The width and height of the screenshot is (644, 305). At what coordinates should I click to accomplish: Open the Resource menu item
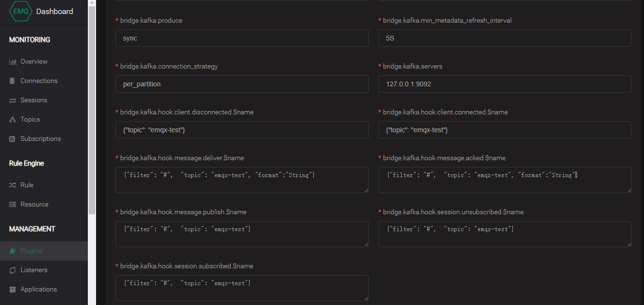coord(34,204)
